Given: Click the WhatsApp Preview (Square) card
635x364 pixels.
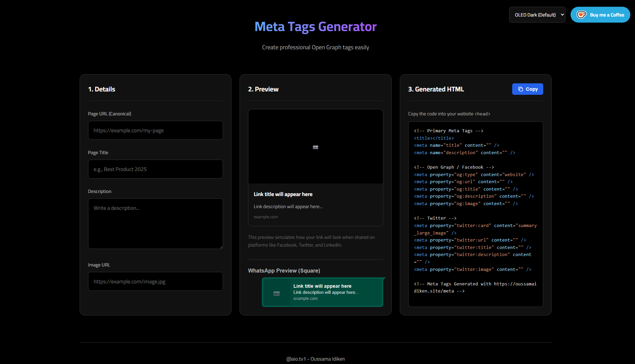Looking at the screenshot, I should pos(323,292).
